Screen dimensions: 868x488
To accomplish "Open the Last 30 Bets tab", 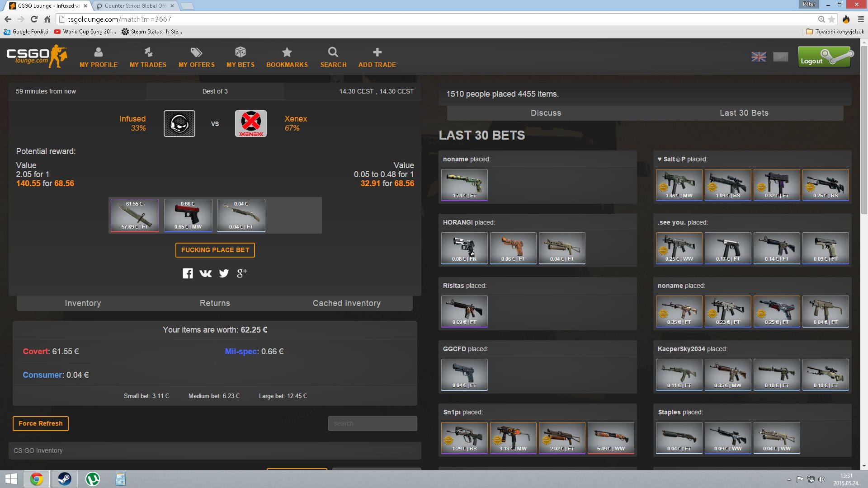I will 744,113.
